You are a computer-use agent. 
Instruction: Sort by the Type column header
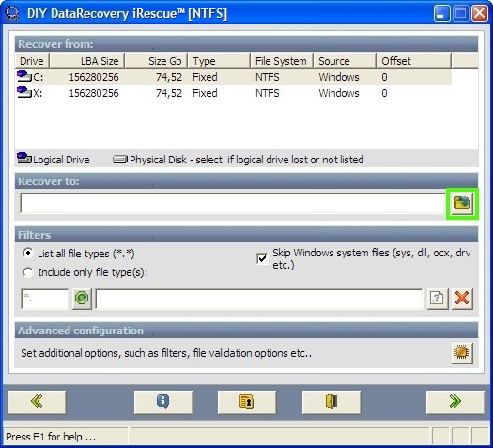click(x=219, y=61)
